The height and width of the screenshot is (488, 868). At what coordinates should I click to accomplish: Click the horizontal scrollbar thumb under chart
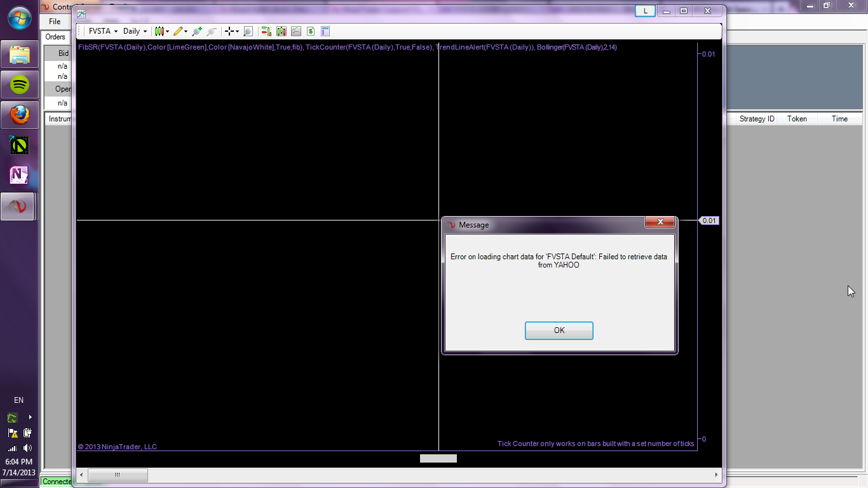pyautogui.click(x=118, y=475)
